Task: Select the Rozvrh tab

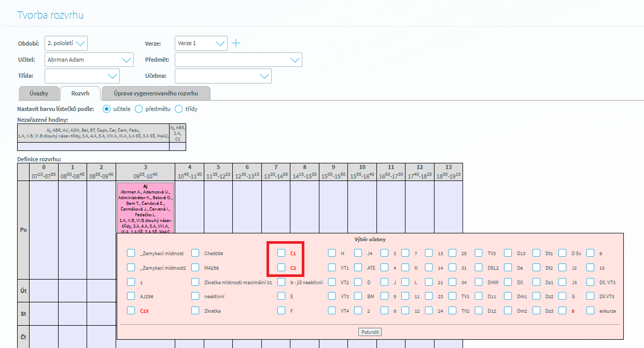Action: click(80, 93)
